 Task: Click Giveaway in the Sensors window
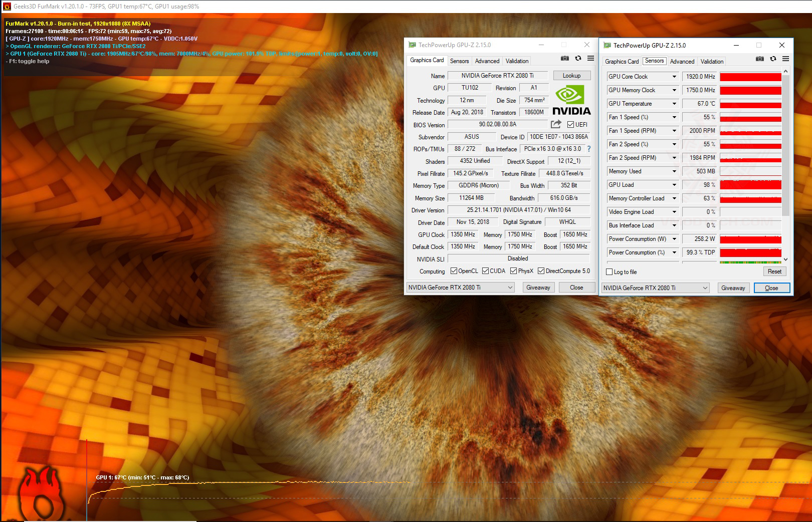tap(733, 288)
